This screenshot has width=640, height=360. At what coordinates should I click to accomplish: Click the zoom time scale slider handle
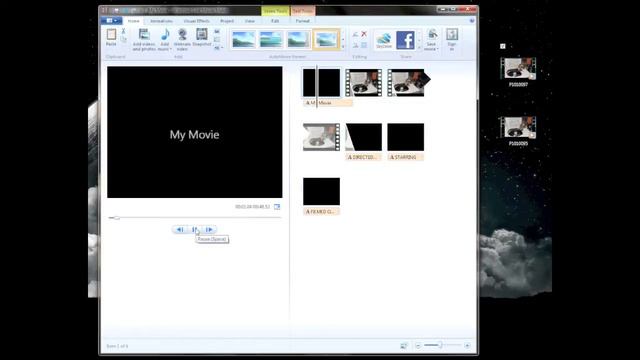point(440,345)
